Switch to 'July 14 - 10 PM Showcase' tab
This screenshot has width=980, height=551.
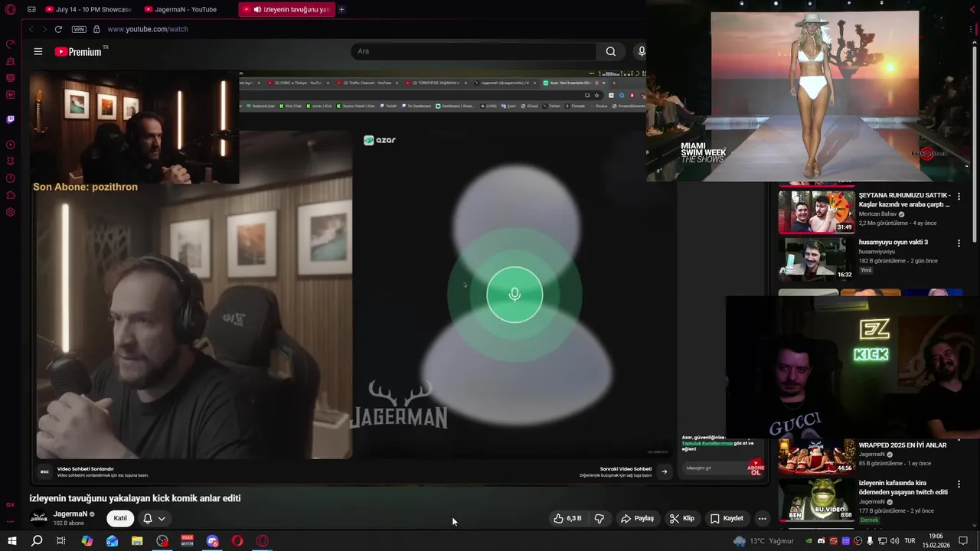click(88, 9)
